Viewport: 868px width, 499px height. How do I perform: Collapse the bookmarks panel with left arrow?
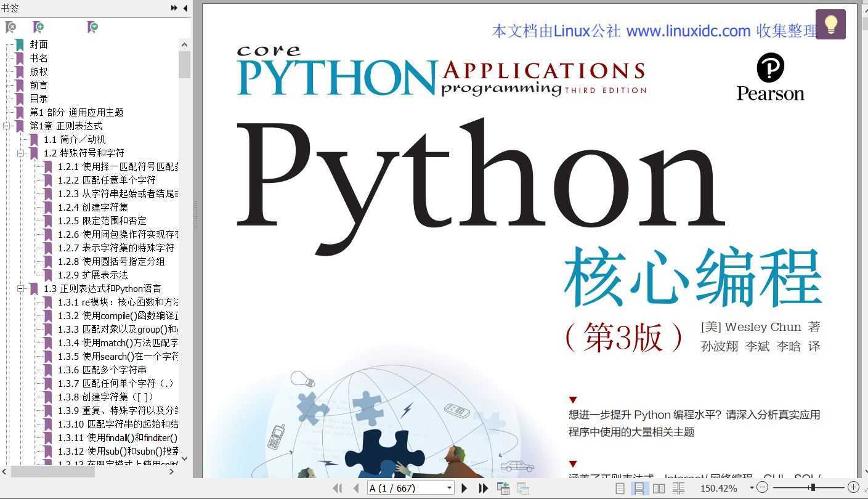tap(185, 8)
